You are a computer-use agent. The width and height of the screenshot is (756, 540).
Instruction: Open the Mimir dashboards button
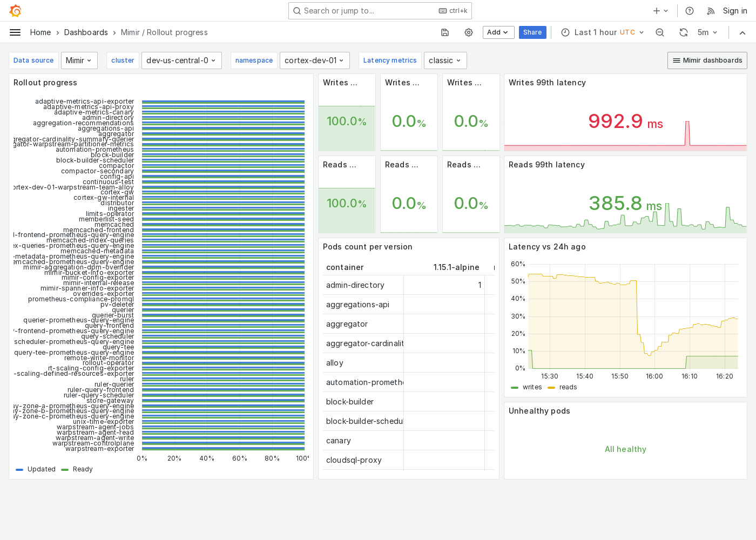707,60
